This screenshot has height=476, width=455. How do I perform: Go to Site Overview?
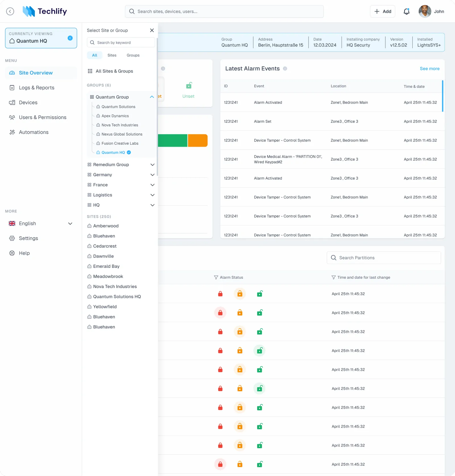point(41,73)
